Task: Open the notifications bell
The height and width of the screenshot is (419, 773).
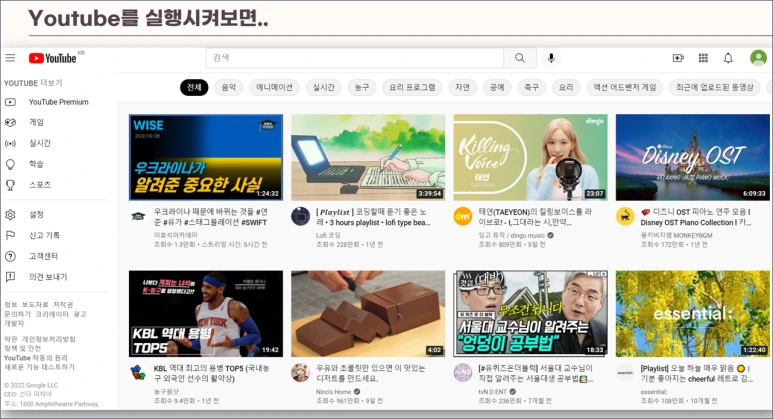Action: (728, 58)
